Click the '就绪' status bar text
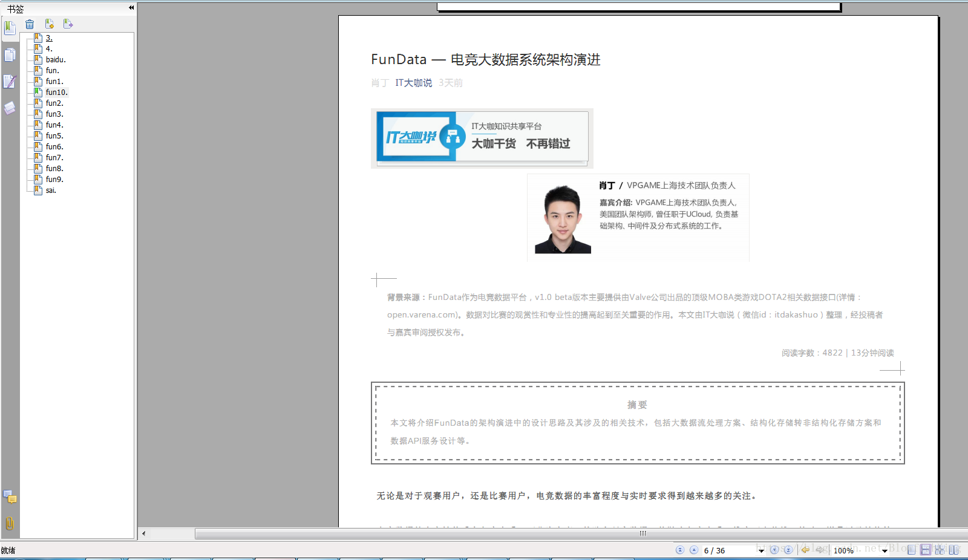 point(8,550)
